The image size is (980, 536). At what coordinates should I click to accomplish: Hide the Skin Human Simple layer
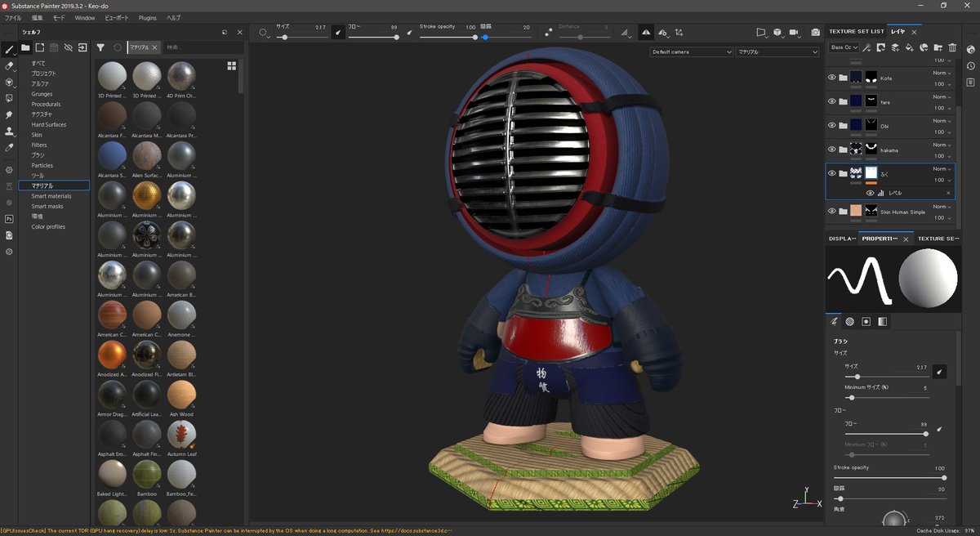point(832,211)
